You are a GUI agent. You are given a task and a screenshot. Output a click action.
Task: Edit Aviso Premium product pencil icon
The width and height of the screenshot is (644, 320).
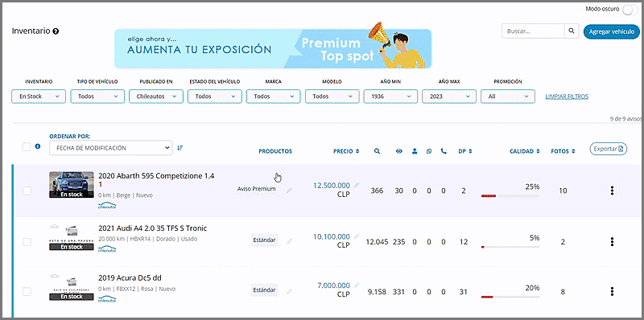pos(289,190)
